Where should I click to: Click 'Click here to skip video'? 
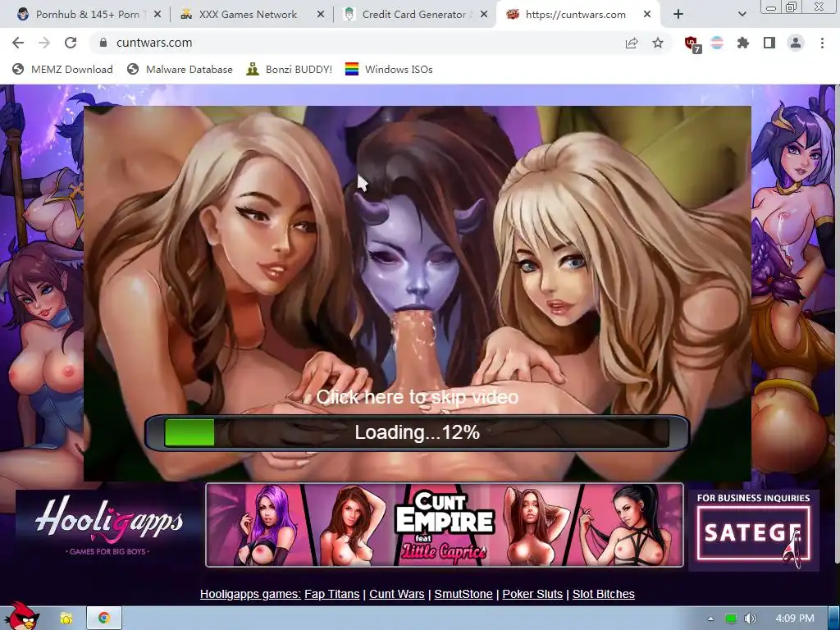click(x=418, y=397)
